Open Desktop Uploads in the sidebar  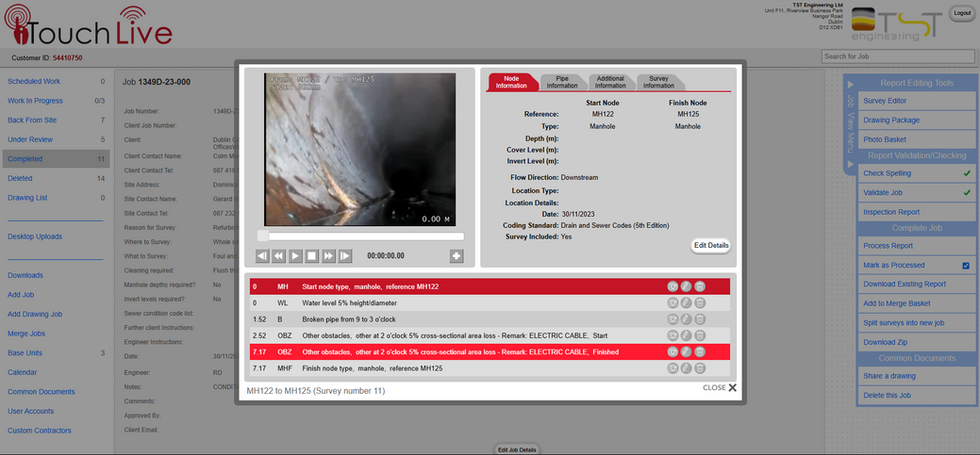pos(35,236)
